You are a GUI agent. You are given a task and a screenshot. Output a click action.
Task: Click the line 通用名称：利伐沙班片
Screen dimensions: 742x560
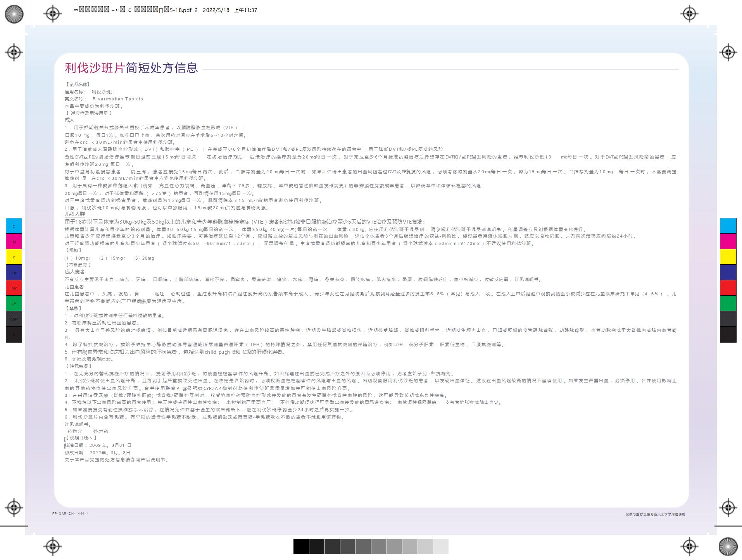90,92
